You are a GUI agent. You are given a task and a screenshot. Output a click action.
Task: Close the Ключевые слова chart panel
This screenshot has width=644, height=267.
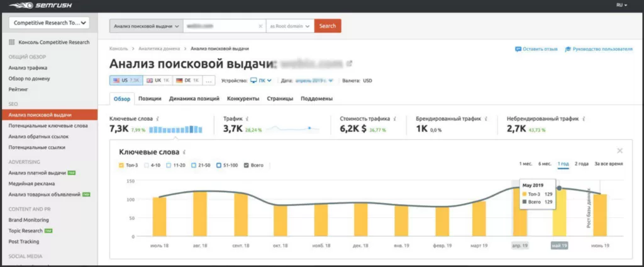coord(619,151)
